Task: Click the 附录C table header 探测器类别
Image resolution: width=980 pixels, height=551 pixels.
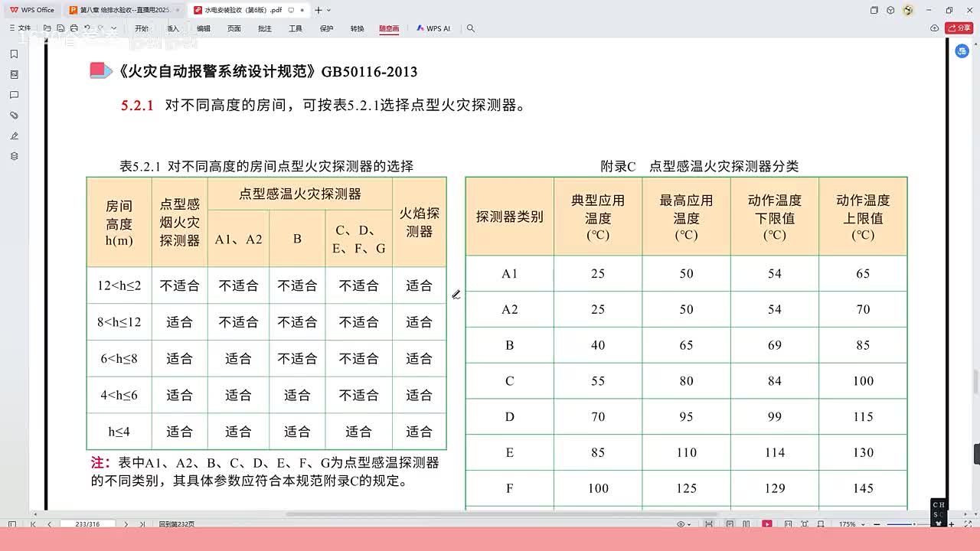Action: tap(509, 217)
